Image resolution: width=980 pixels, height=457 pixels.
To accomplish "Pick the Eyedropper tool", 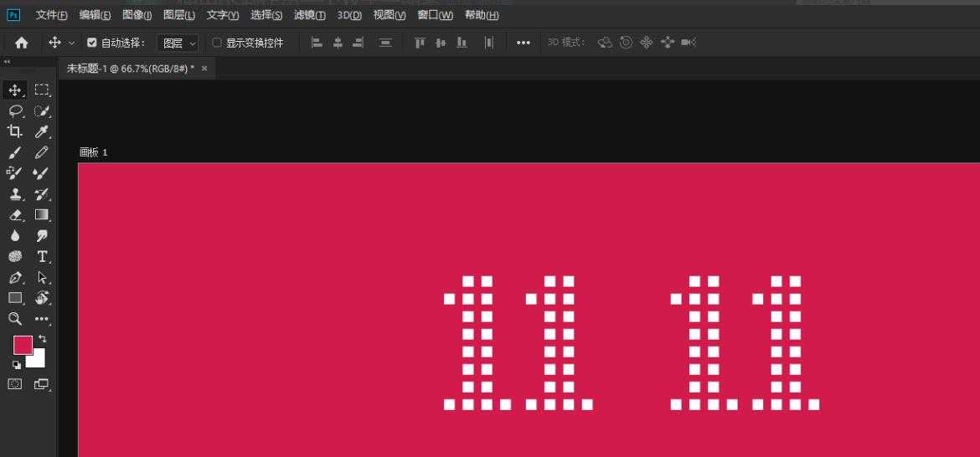I will pos(42,131).
